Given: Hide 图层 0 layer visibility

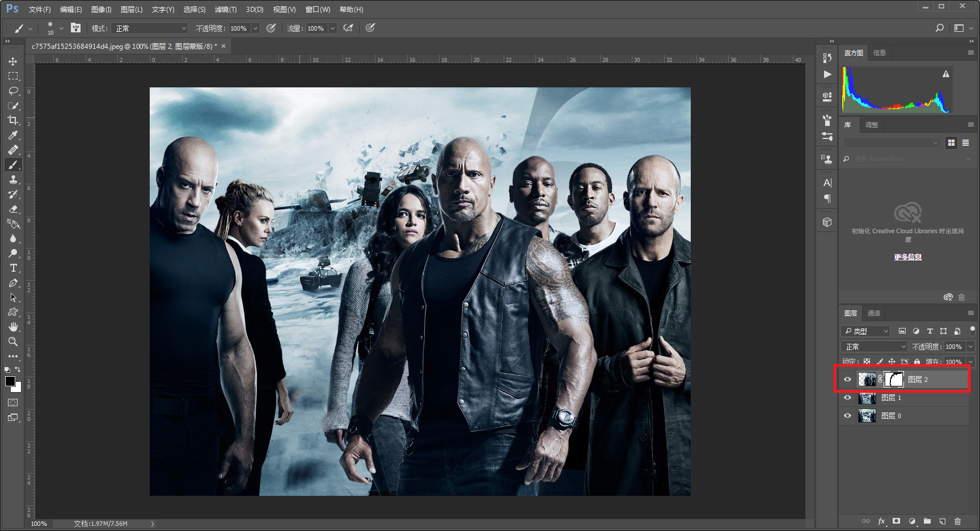Looking at the screenshot, I should (x=848, y=416).
